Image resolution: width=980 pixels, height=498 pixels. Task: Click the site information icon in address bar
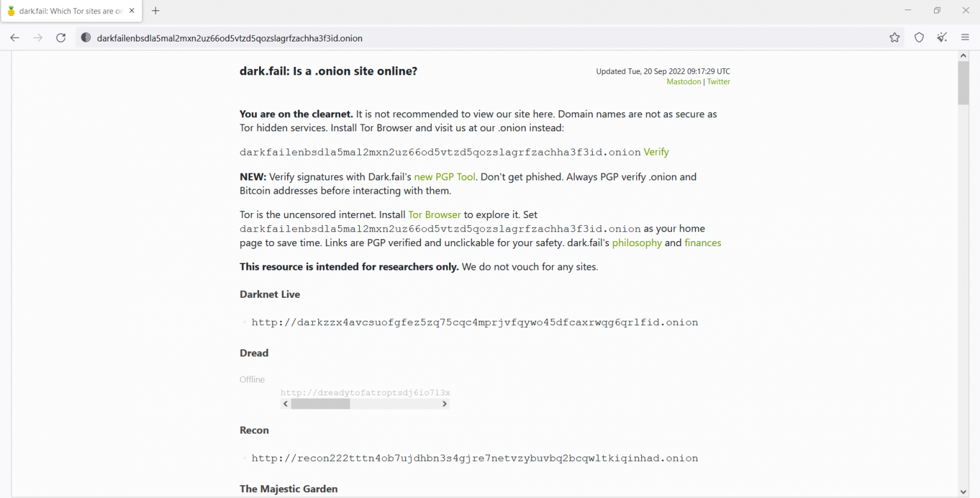click(85, 38)
